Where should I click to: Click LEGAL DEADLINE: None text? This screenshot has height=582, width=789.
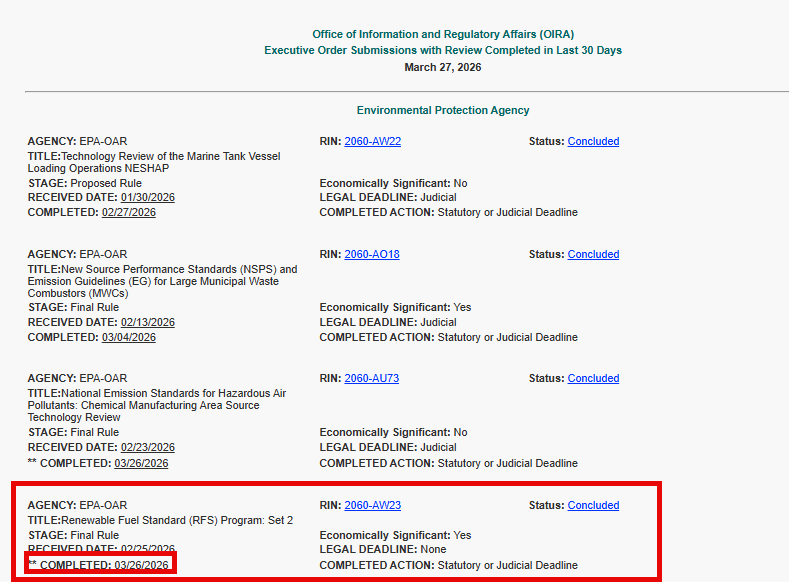383,549
